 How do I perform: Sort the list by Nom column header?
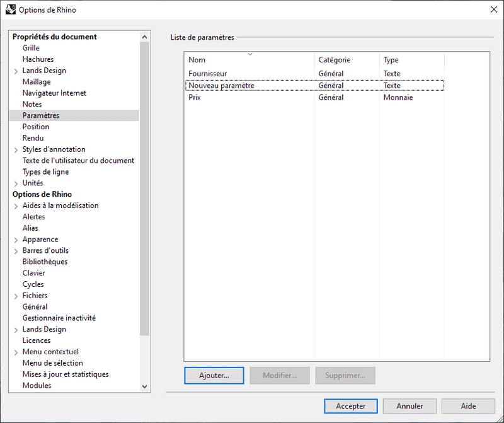pyautogui.click(x=249, y=60)
